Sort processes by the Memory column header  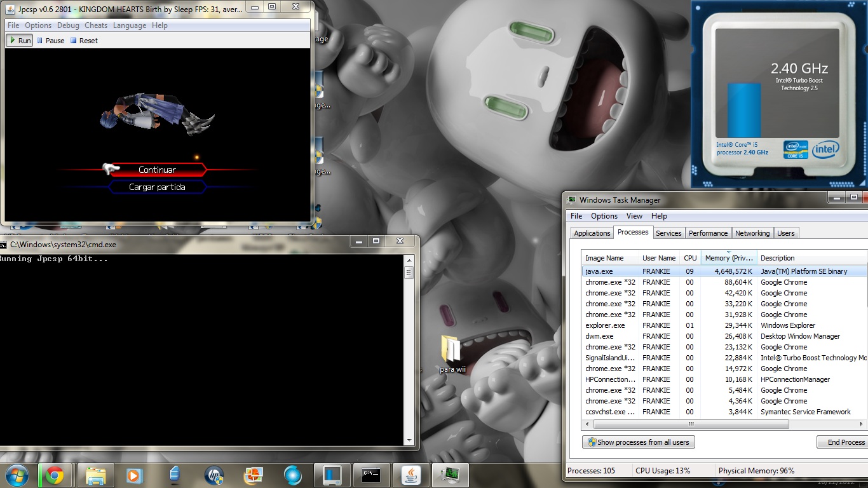click(x=728, y=258)
